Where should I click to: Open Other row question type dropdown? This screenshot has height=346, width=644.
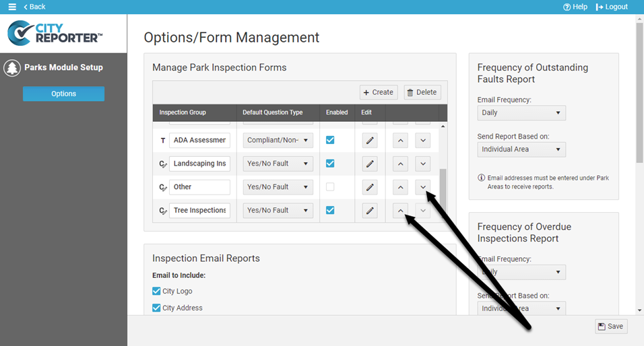(278, 187)
